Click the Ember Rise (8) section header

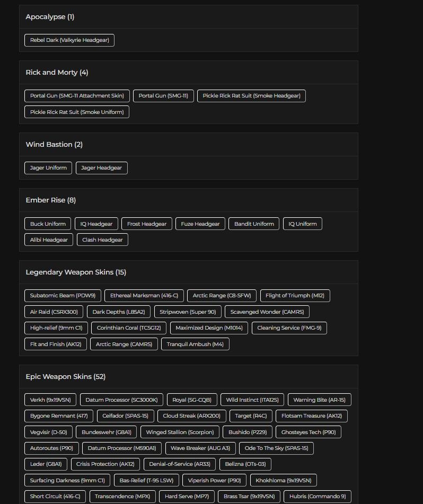[x=51, y=200]
